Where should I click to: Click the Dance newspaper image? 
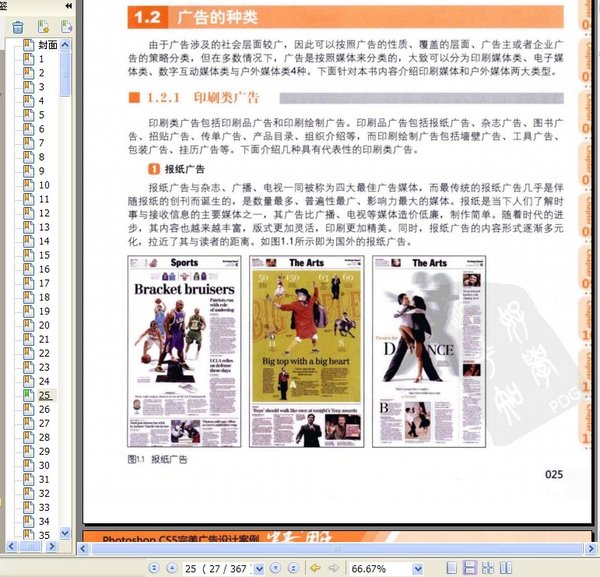tap(429, 352)
